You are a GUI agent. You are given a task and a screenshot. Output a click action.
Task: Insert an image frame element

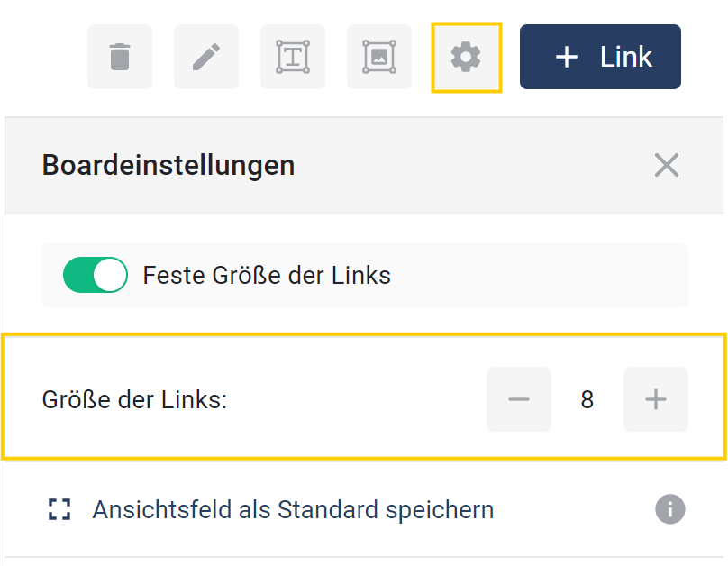(x=379, y=57)
